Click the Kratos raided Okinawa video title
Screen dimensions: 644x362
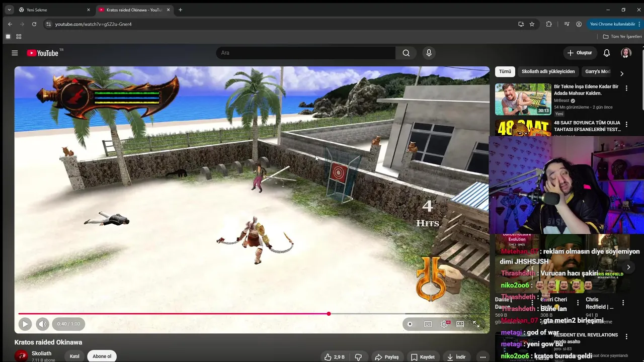coord(48,342)
